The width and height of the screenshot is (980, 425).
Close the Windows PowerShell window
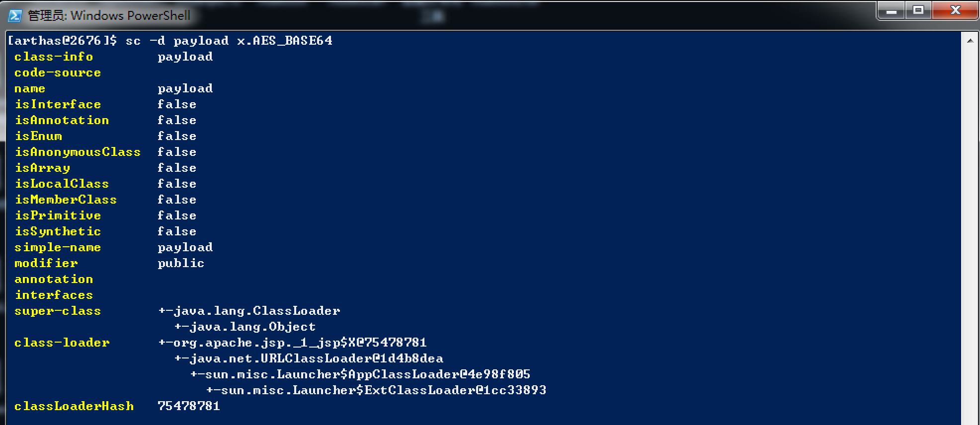point(955,10)
